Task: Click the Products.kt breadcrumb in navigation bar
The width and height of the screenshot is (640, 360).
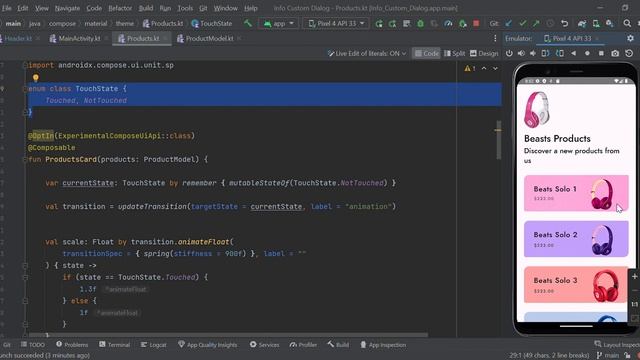Action: (x=163, y=24)
